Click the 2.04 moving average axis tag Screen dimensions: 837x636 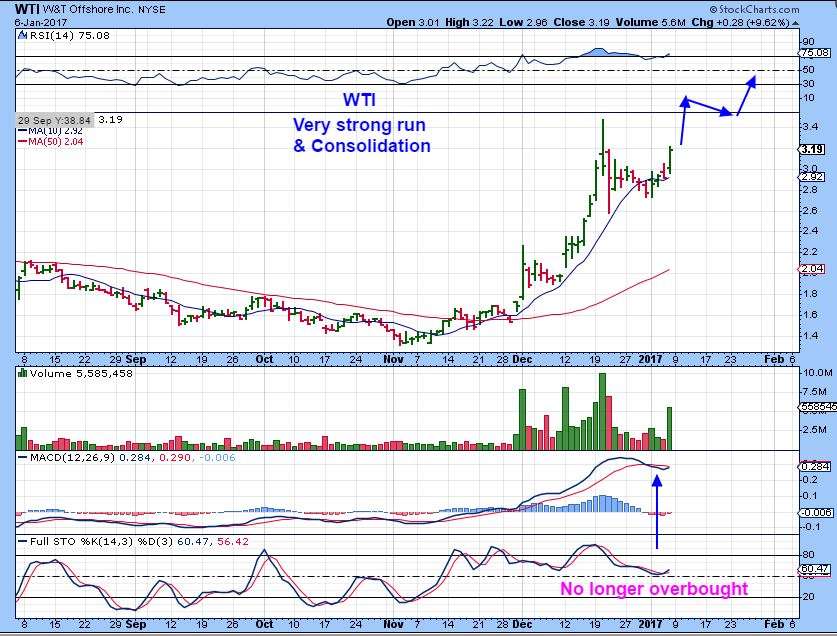(x=811, y=269)
